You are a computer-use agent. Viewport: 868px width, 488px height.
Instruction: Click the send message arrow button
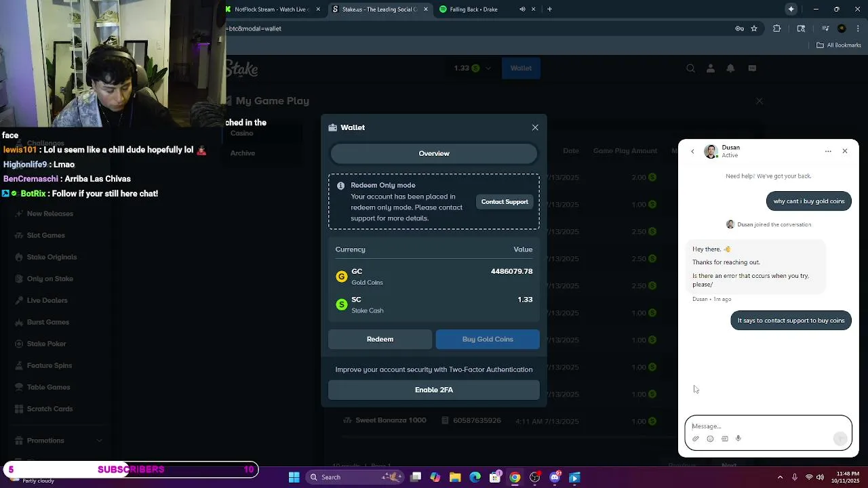841,439
